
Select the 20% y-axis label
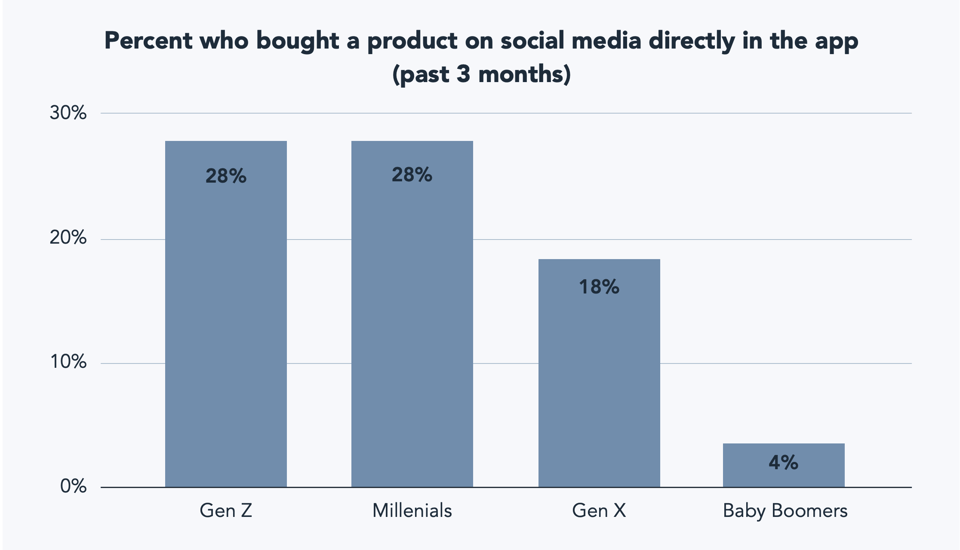(69, 239)
